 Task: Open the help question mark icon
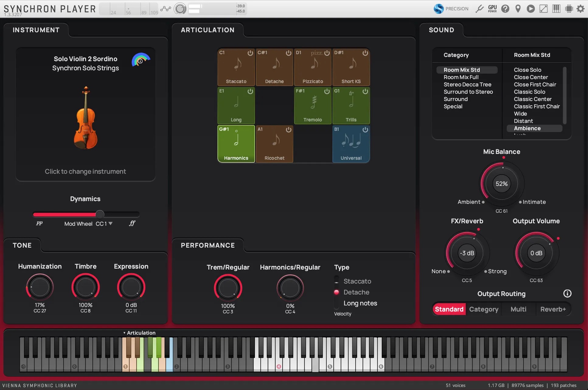point(505,9)
